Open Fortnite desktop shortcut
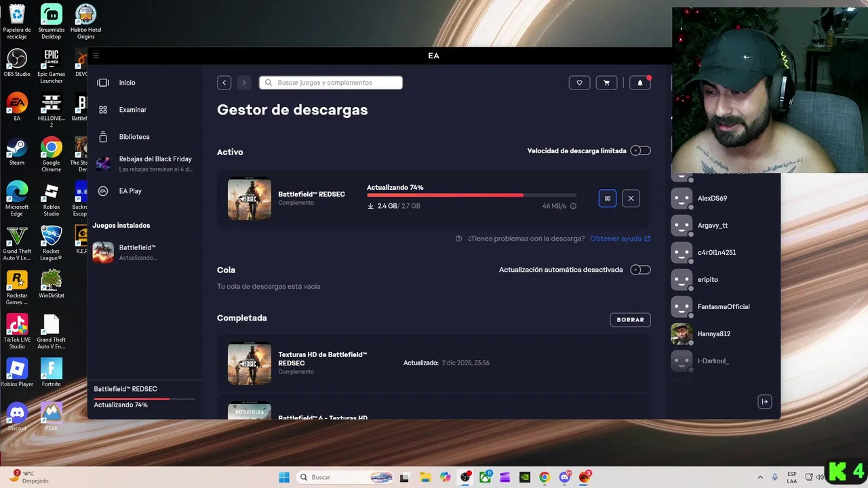The height and width of the screenshot is (488, 868). [52, 373]
